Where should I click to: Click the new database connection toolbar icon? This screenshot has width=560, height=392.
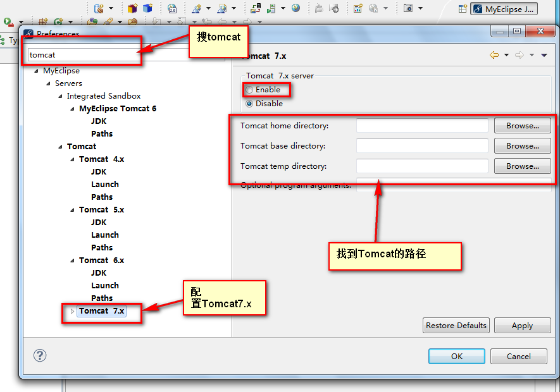coord(99,8)
